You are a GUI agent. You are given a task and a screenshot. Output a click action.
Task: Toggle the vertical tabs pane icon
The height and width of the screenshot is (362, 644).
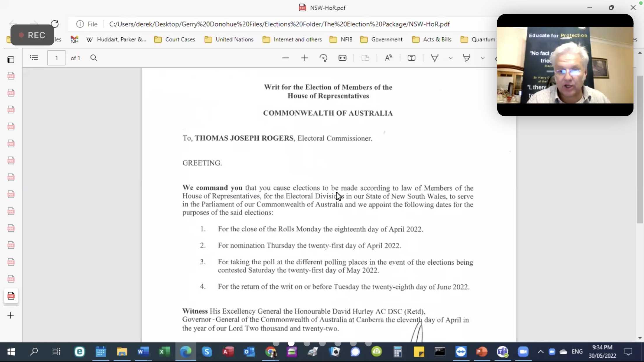click(11, 60)
